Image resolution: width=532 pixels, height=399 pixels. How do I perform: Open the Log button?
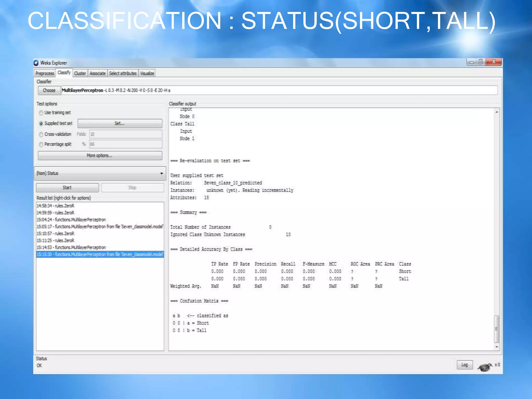pyautogui.click(x=464, y=365)
